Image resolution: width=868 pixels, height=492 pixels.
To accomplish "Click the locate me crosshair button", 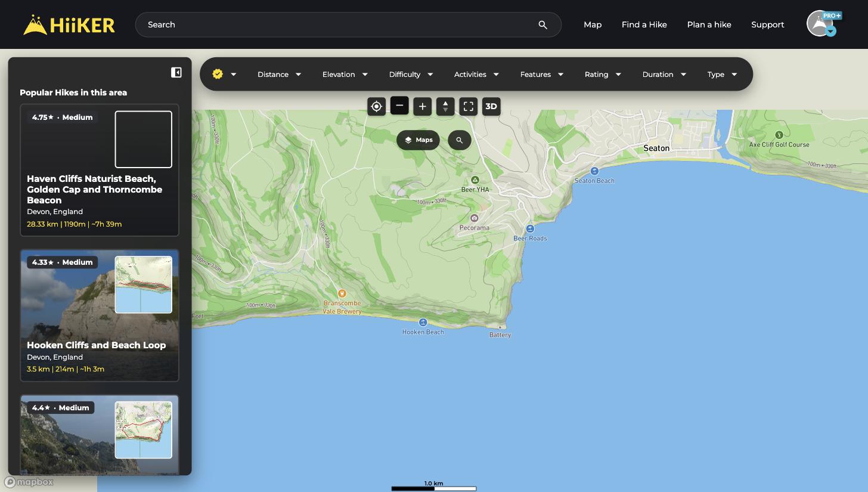I will tap(376, 107).
